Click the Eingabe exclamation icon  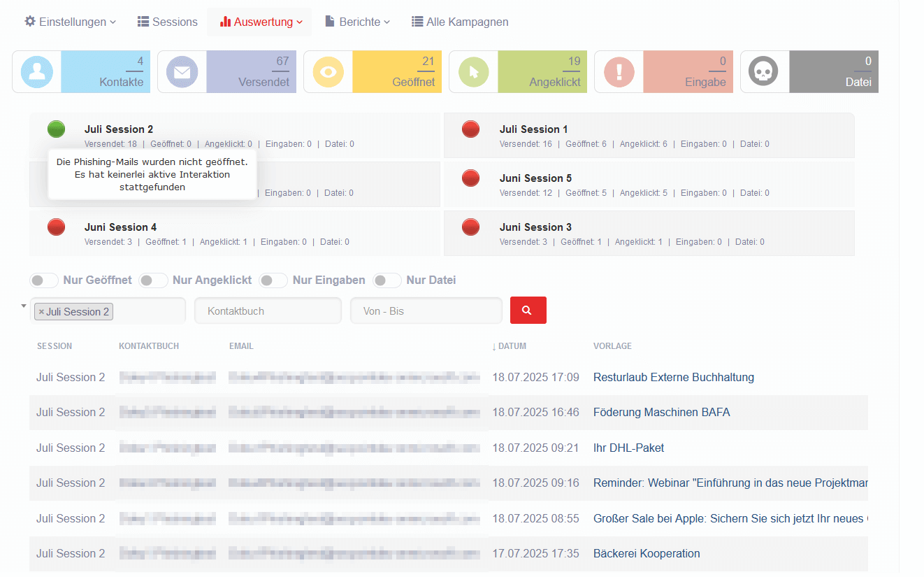[x=619, y=71]
